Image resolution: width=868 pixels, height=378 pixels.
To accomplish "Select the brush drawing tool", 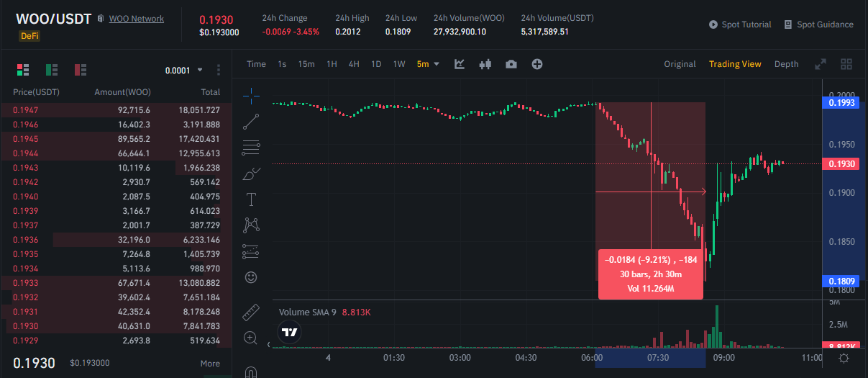I will [x=251, y=174].
